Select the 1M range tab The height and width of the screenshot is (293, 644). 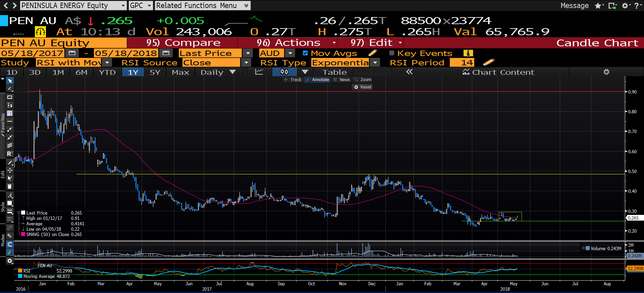click(58, 72)
